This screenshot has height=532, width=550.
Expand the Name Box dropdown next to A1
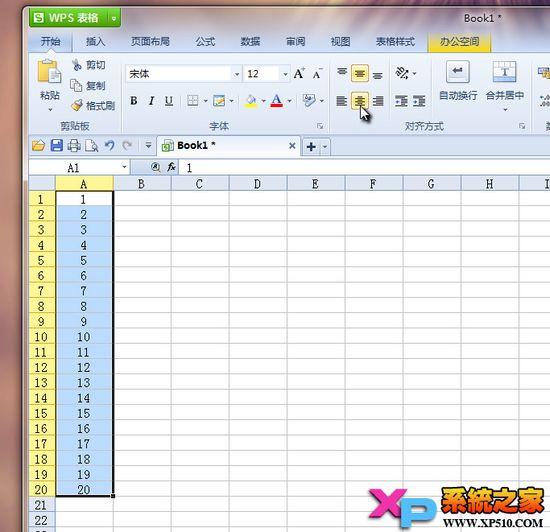click(124, 167)
